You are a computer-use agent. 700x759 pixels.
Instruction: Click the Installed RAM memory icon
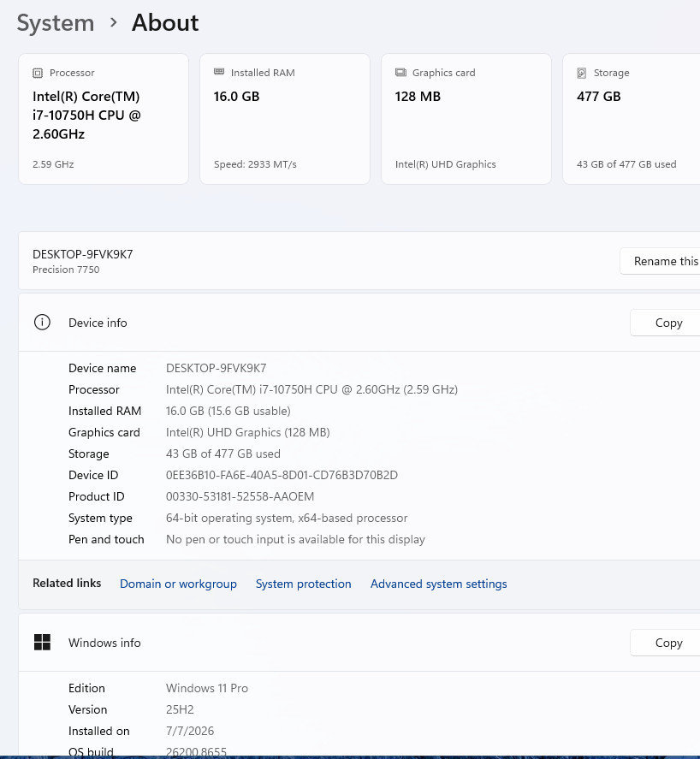[x=219, y=72]
